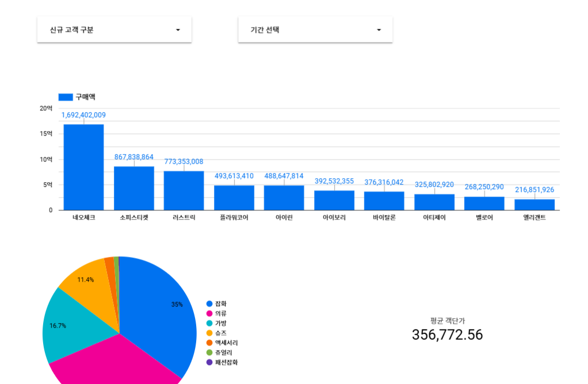Click the 392,532,355 data label

[334, 181]
